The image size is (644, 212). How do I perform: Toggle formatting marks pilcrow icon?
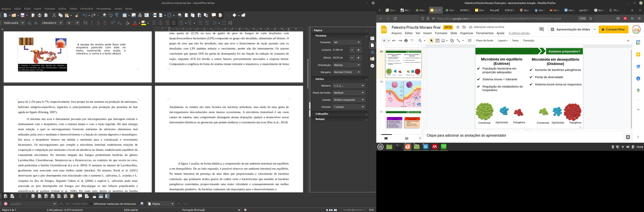[x=117, y=15]
